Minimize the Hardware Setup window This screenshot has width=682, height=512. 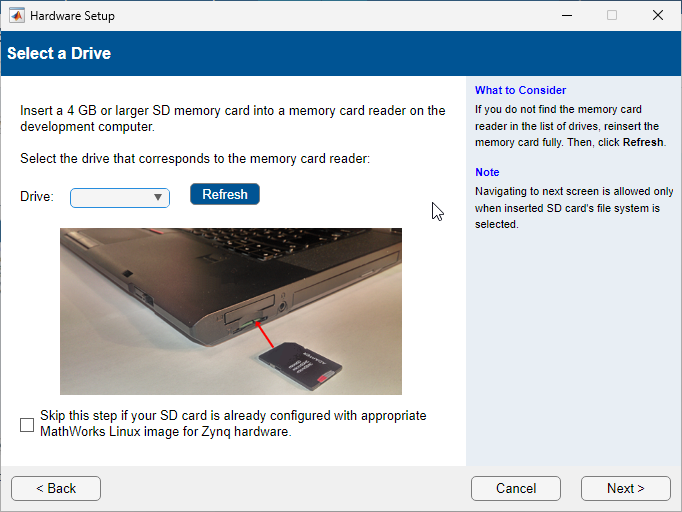coord(566,16)
